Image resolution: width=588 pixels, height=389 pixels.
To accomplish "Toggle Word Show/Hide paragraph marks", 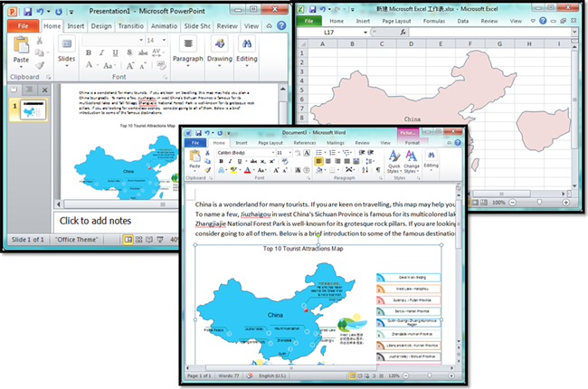I will coord(378,170).
